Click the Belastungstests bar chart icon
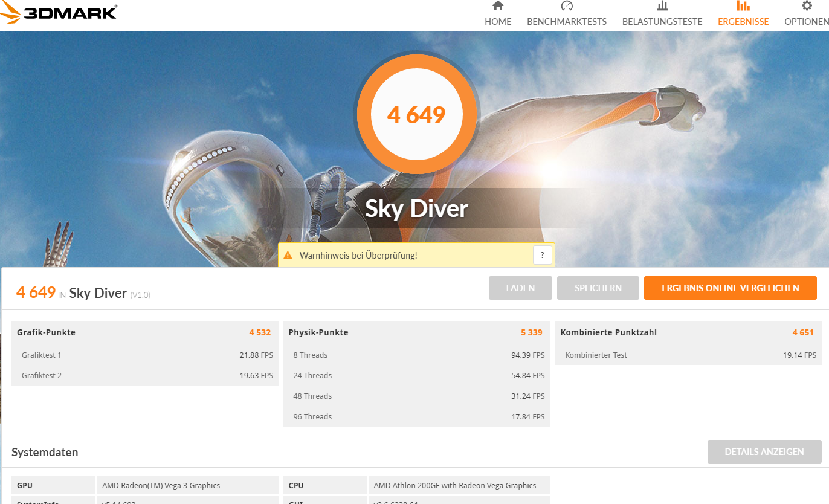 662,6
